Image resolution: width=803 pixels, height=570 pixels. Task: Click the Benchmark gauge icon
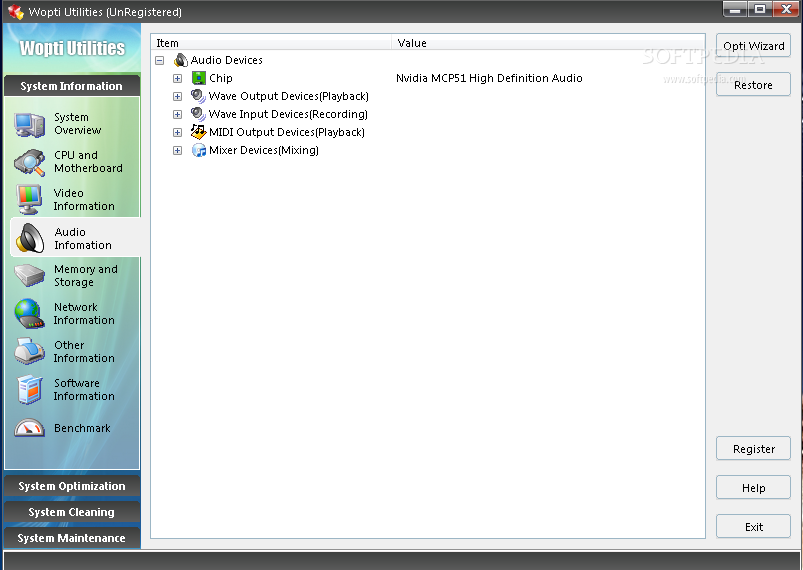point(30,428)
